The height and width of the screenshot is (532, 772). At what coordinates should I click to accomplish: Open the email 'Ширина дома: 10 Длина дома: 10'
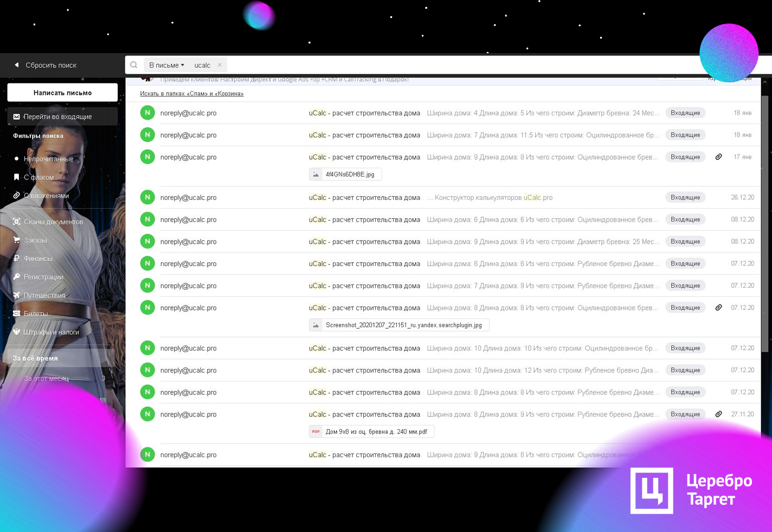(x=443, y=348)
